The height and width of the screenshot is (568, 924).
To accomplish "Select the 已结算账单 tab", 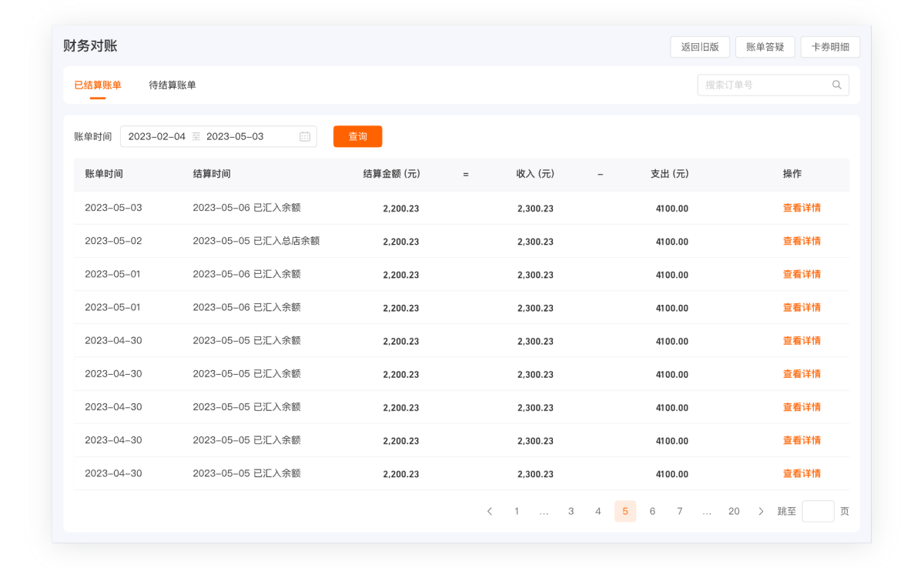I will (x=98, y=85).
